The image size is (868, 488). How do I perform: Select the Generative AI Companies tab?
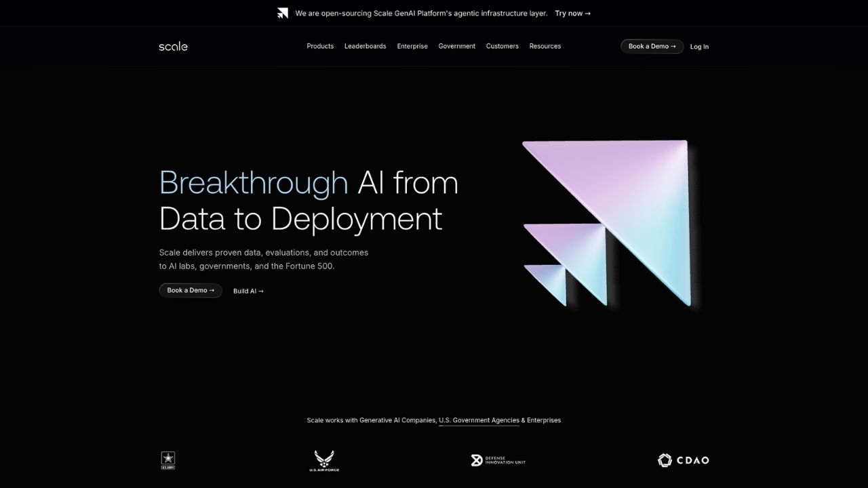[397, 420]
